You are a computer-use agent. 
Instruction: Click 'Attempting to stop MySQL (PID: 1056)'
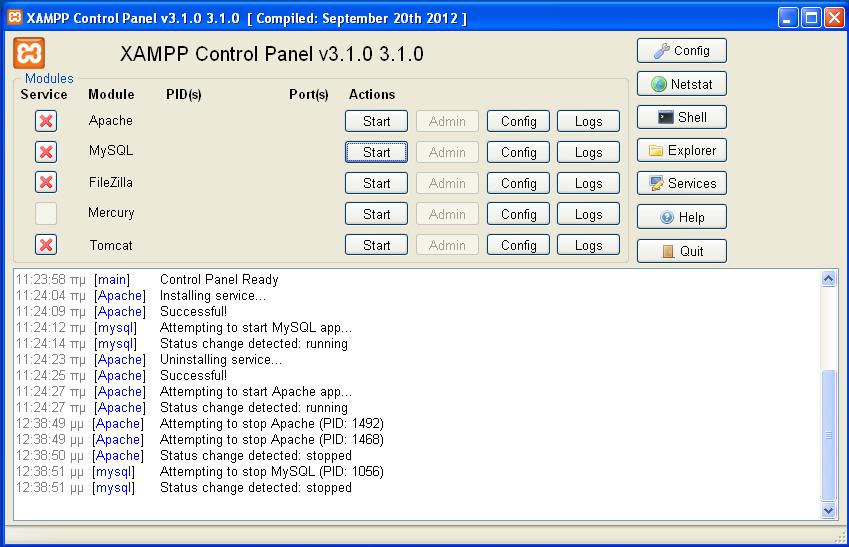272,471
